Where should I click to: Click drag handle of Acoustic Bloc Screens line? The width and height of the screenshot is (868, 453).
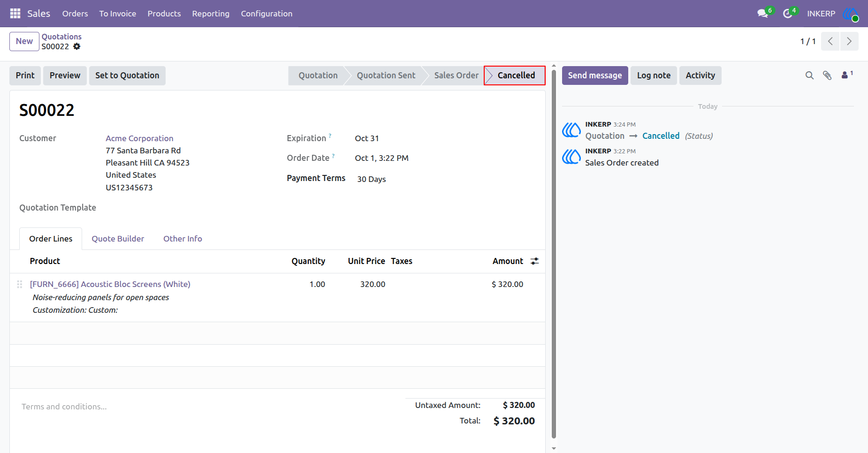tap(20, 284)
